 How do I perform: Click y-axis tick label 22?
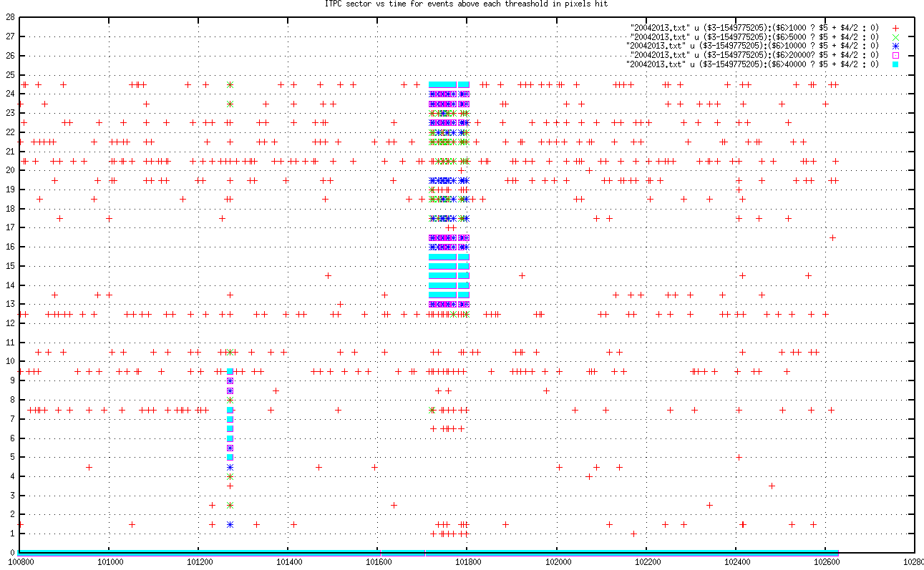tap(10, 132)
